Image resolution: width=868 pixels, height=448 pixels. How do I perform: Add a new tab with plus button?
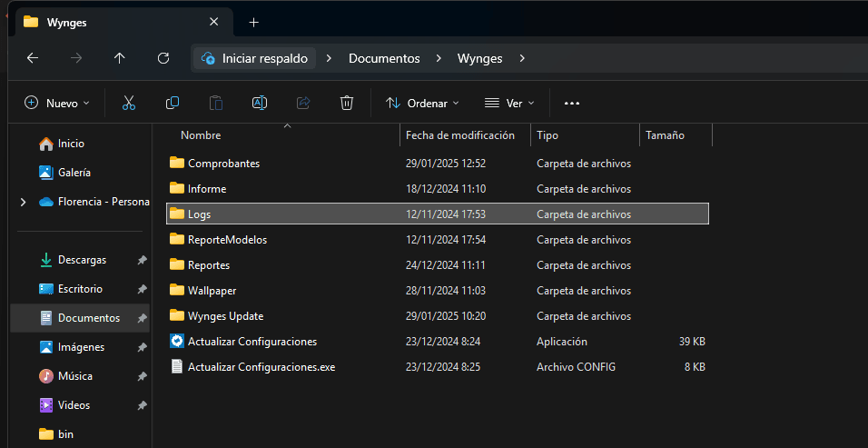click(253, 22)
